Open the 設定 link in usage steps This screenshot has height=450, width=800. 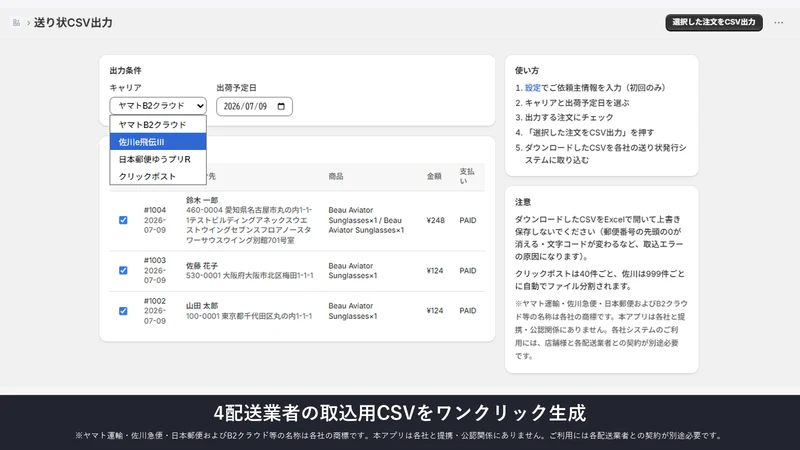tap(532, 88)
